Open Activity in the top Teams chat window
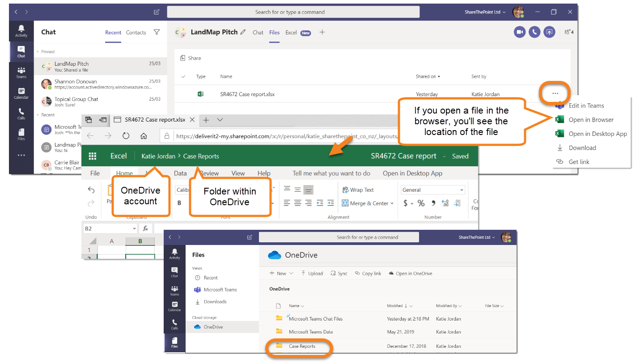 21,31
